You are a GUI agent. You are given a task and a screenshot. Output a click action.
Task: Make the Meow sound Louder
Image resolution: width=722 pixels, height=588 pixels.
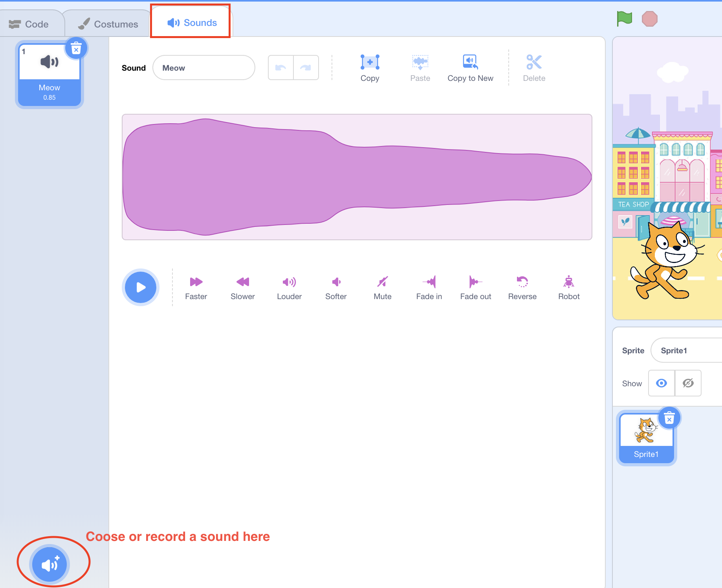289,287
